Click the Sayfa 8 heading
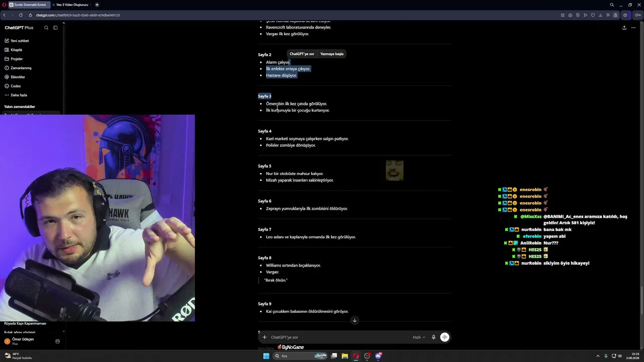 (265, 258)
